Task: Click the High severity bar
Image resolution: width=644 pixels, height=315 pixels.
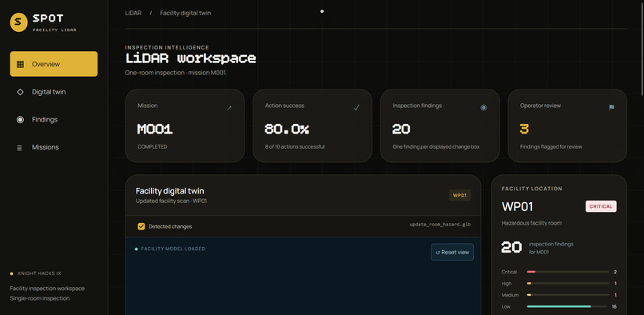Action: pyautogui.click(x=567, y=283)
